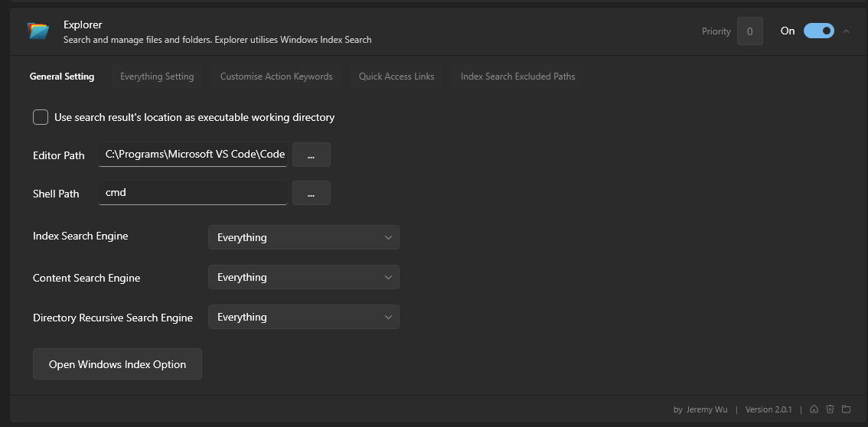Click the Shell Path browse ellipsis button
Screen dimensions: 868x427
tap(311, 193)
